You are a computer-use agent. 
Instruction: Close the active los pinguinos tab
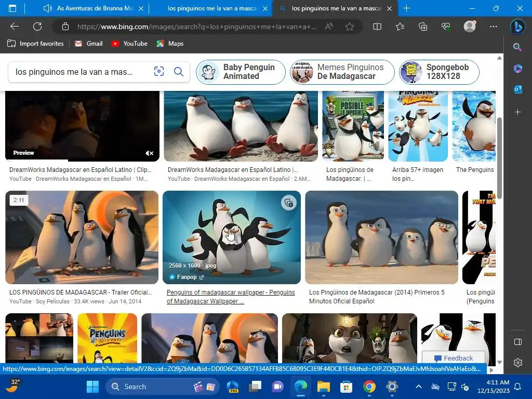390,8
